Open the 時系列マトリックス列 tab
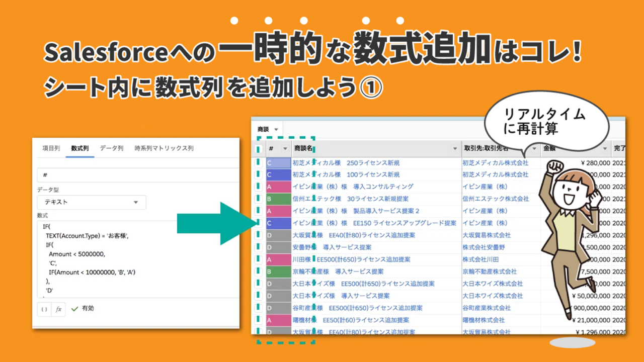This screenshot has width=644, height=362. (x=164, y=148)
